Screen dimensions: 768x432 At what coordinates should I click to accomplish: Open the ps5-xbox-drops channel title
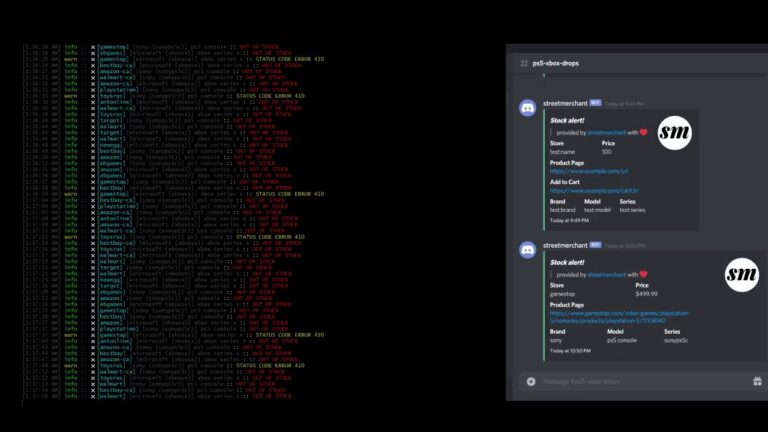click(555, 63)
